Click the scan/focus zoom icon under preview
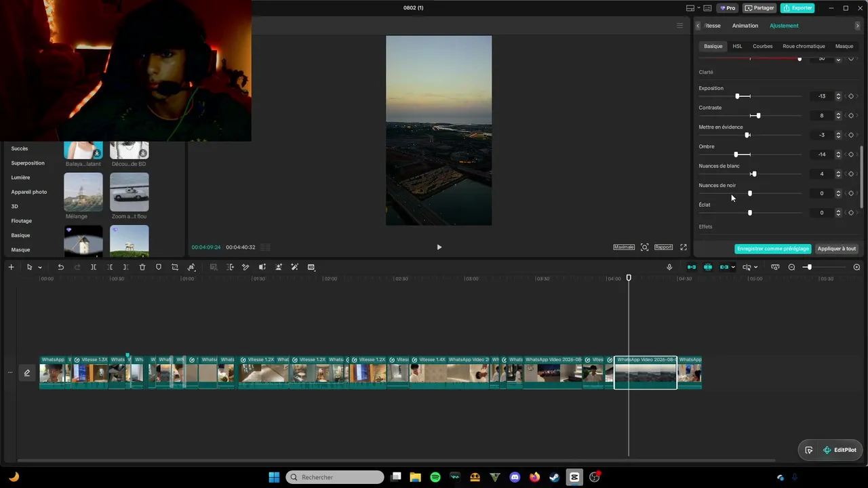This screenshot has height=488, width=868. [x=645, y=247]
